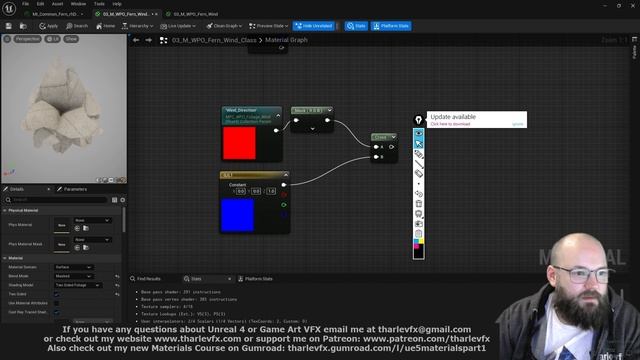Expand the Mask node dropdown arrow
The height and width of the screenshot is (360, 640).
(x=329, y=110)
